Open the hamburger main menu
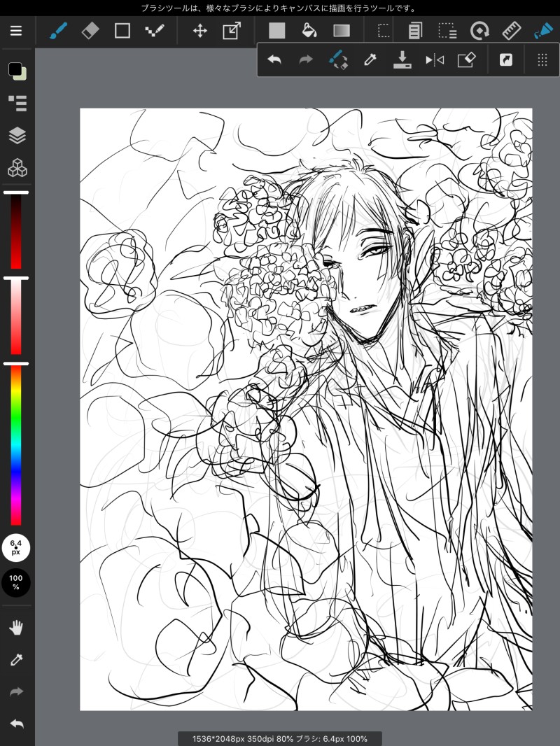 (x=16, y=31)
